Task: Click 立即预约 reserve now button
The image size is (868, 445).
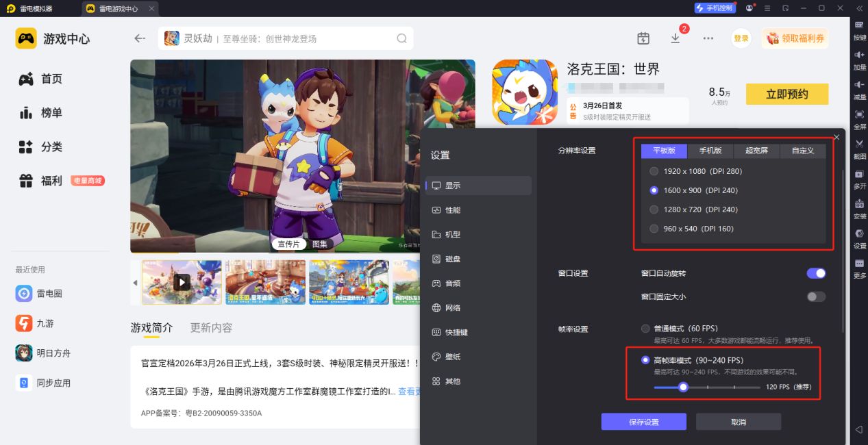Action: pos(787,94)
